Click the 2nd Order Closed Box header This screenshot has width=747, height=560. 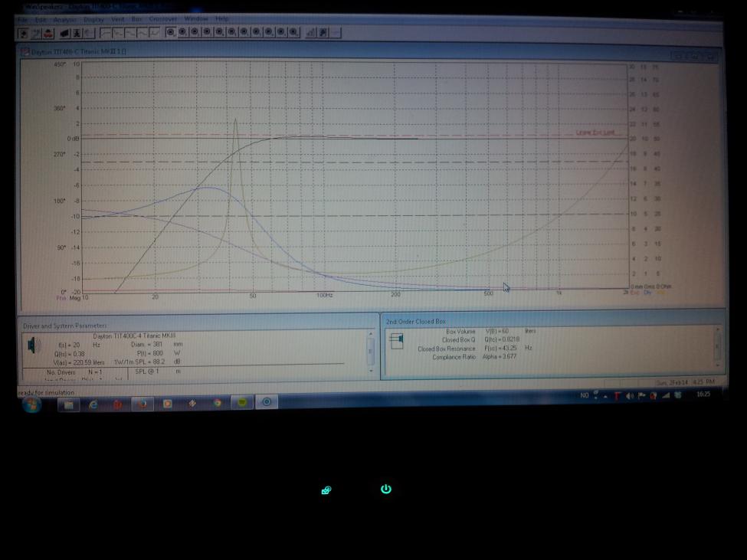point(415,322)
